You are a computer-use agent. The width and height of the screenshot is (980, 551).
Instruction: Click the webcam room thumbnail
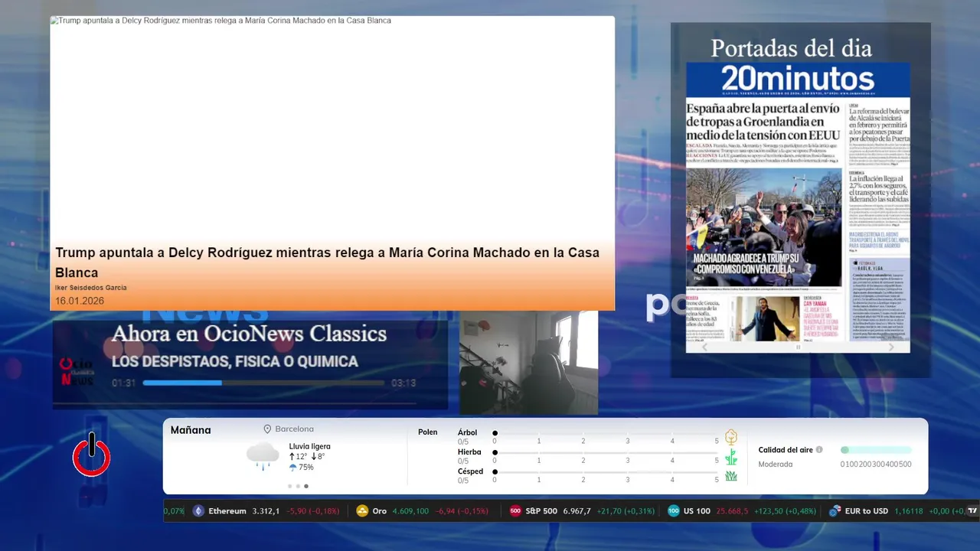pyautogui.click(x=528, y=363)
